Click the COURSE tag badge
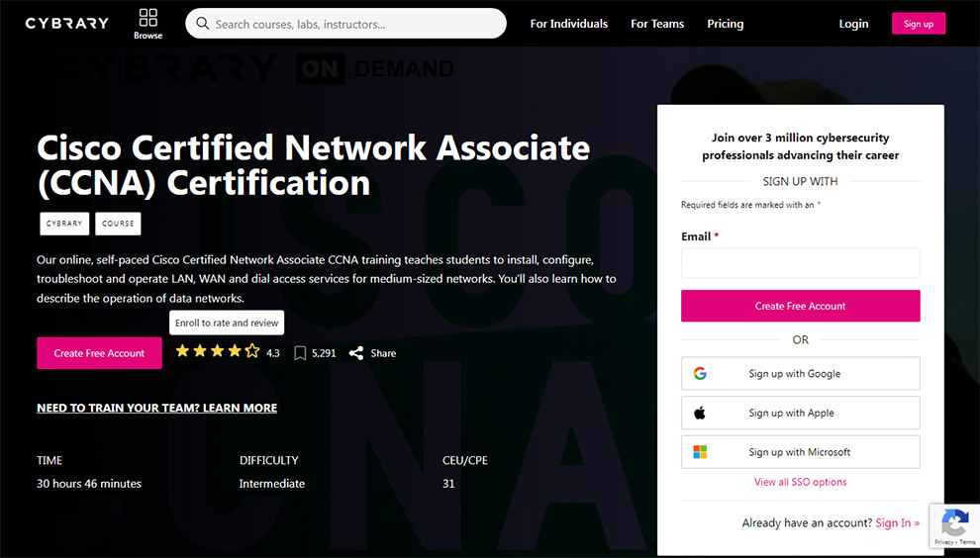 click(118, 224)
